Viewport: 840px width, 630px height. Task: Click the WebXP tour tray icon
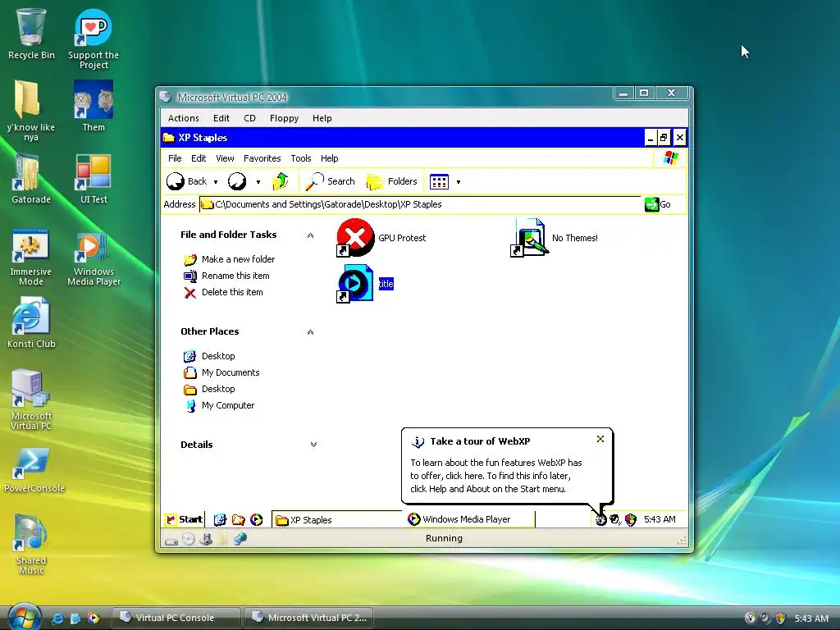(x=600, y=519)
